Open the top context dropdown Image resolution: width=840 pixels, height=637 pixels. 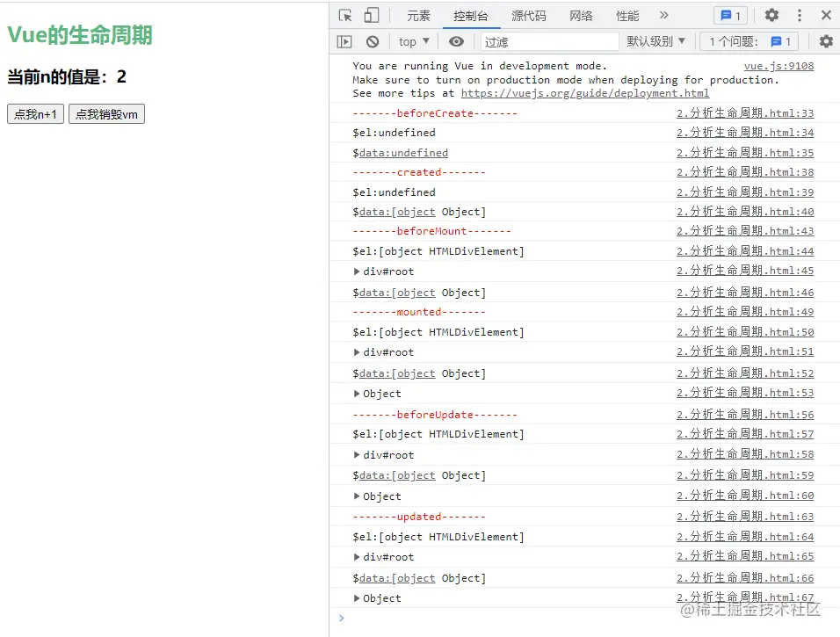pos(414,41)
